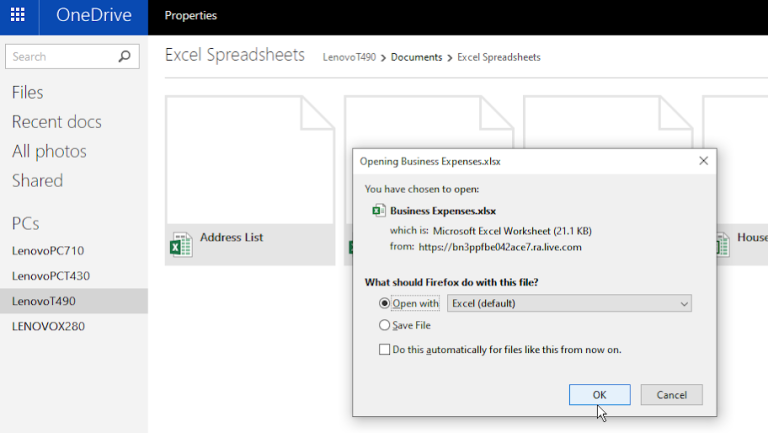This screenshot has width=768, height=433.
Task: Click the search magnifier icon
Action: (125, 56)
